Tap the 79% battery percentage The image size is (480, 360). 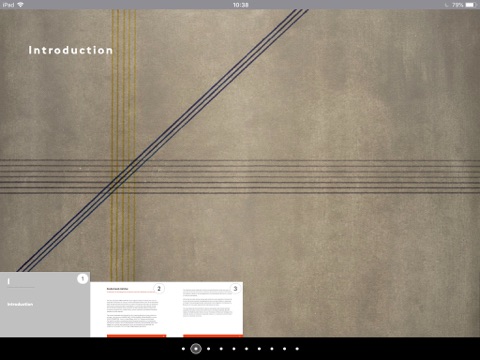click(x=458, y=5)
